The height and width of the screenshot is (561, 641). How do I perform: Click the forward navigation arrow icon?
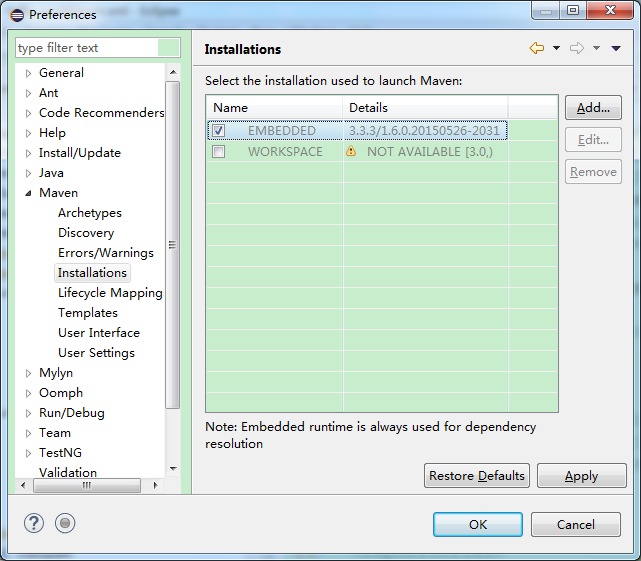[x=577, y=48]
